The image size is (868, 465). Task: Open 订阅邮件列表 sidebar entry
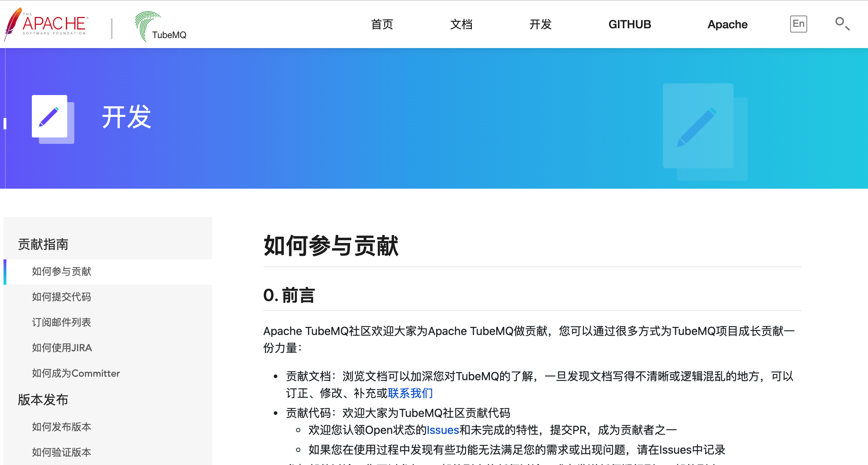[x=62, y=322]
